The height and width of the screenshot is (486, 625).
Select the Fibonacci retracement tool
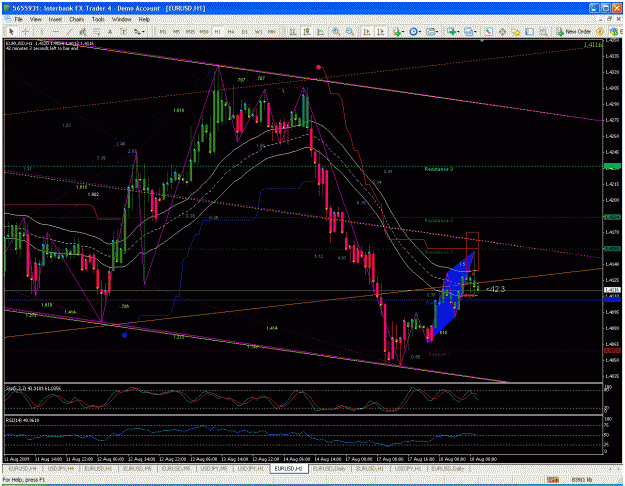pos(96,31)
